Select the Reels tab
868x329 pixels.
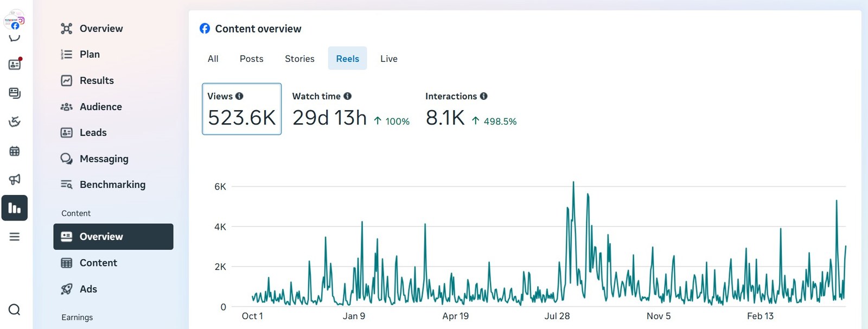(348, 59)
